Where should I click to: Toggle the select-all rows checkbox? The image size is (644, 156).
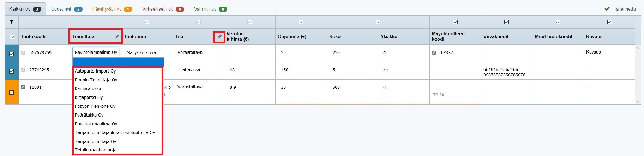(x=12, y=37)
